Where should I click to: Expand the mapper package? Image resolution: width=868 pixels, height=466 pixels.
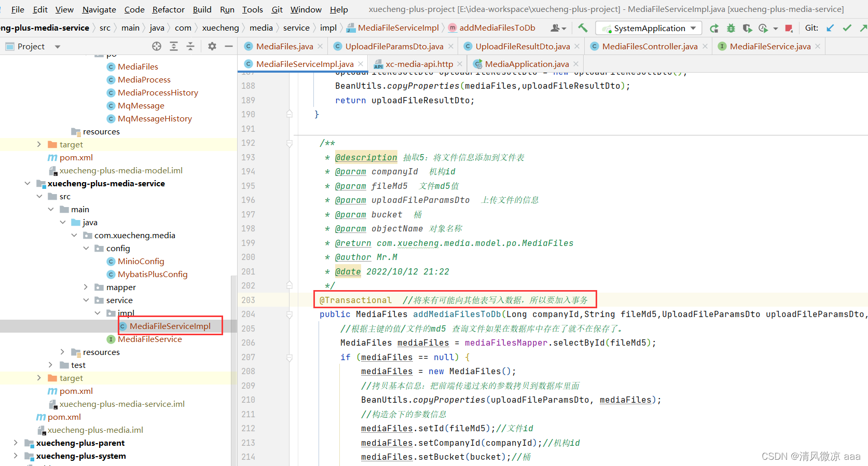pyautogui.click(x=86, y=287)
